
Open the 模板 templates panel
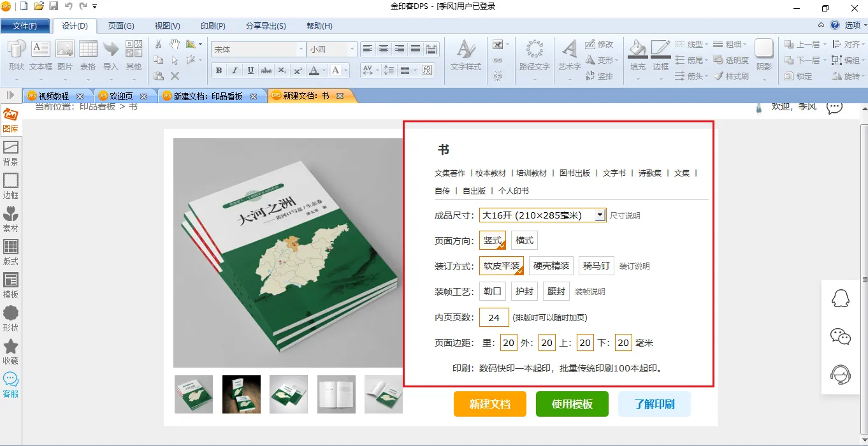[10, 286]
